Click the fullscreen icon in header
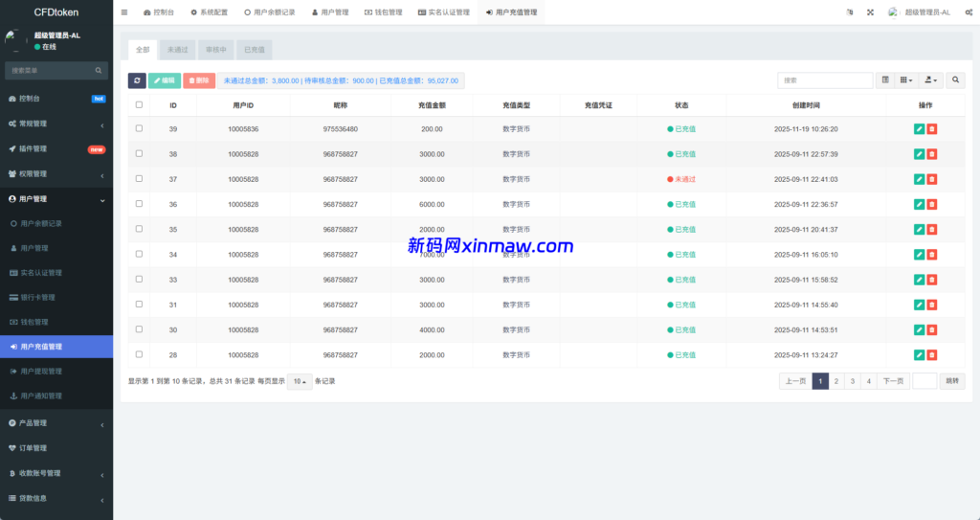This screenshot has width=980, height=520. tap(870, 11)
